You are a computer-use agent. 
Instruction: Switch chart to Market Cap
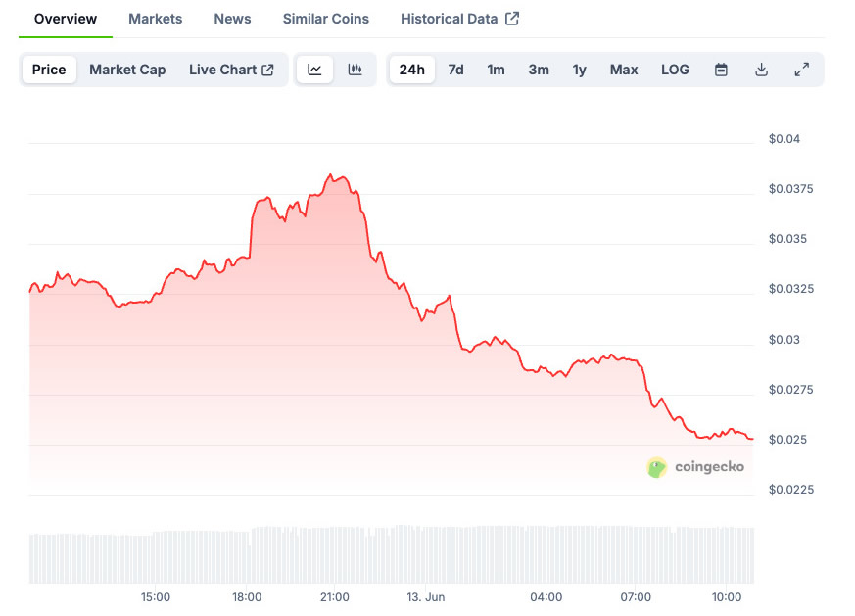tap(127, 70)
